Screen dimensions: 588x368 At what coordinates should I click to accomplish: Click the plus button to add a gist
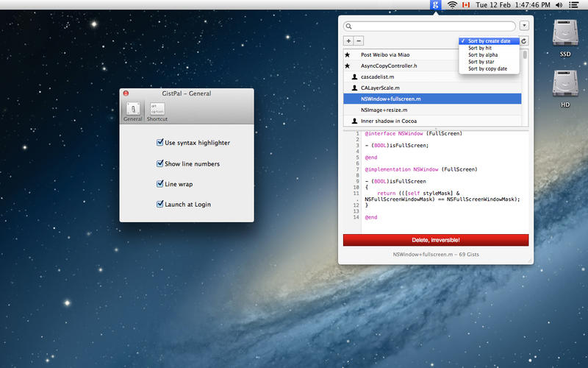pyautogui.click(x=349, y=41)
